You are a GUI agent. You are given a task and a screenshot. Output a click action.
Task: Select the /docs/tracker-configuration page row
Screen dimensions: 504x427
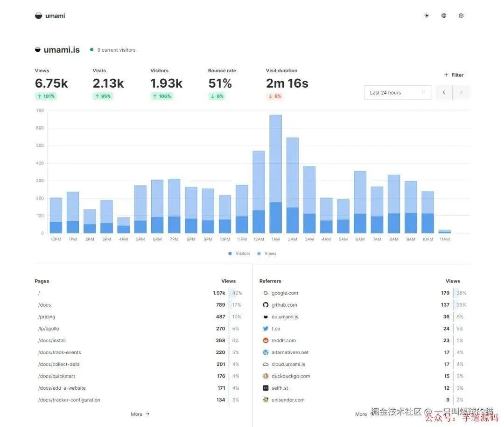pyautogui.click(x=139, y=399)
